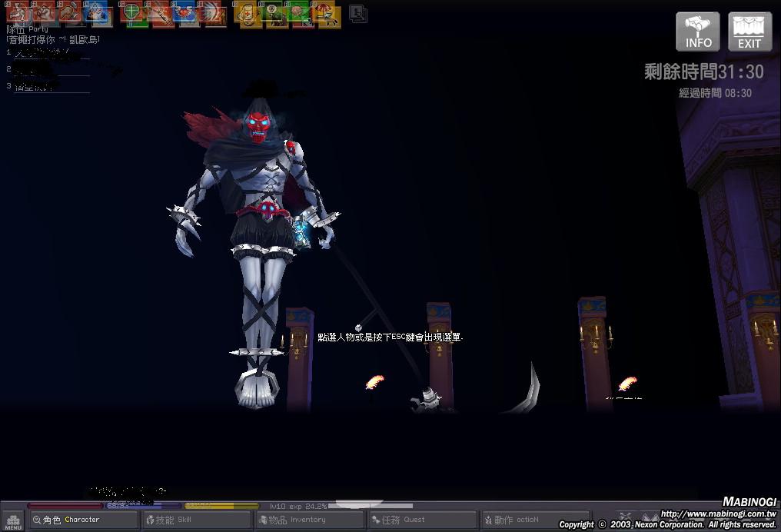This screenshot has width=781, height=532.
Task: Click the gray hotkey bar switch icon
Action: [357, 13]
